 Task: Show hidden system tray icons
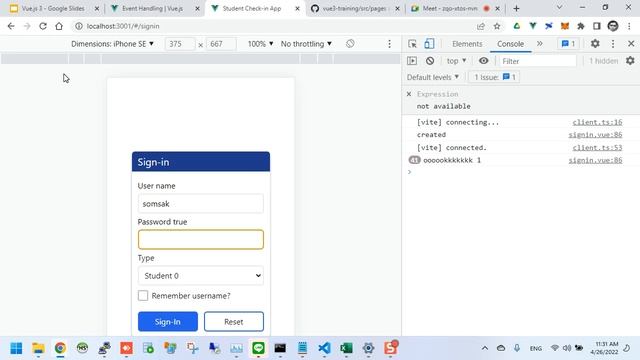(484, 348)
